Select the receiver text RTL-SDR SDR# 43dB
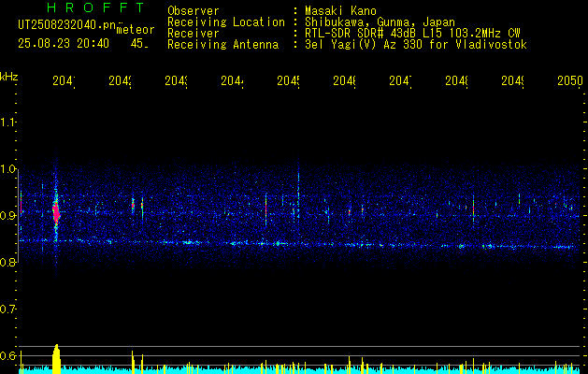This screenshot has height=374, width=588. pyautogui.click(x=361, y=34)
